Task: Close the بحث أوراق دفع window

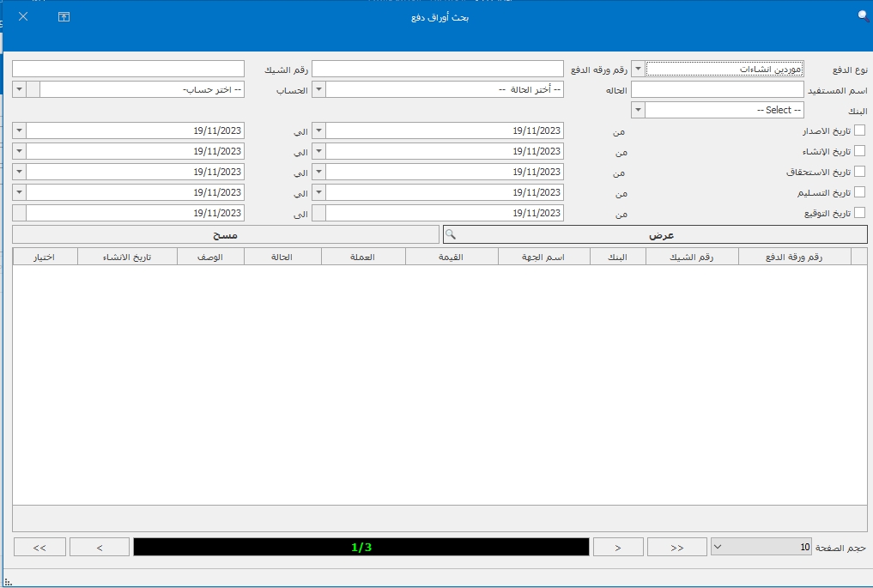Action: coord(23,17)
